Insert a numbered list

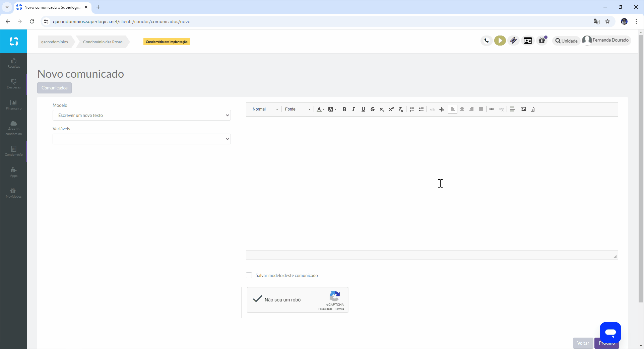coord(412,109)
